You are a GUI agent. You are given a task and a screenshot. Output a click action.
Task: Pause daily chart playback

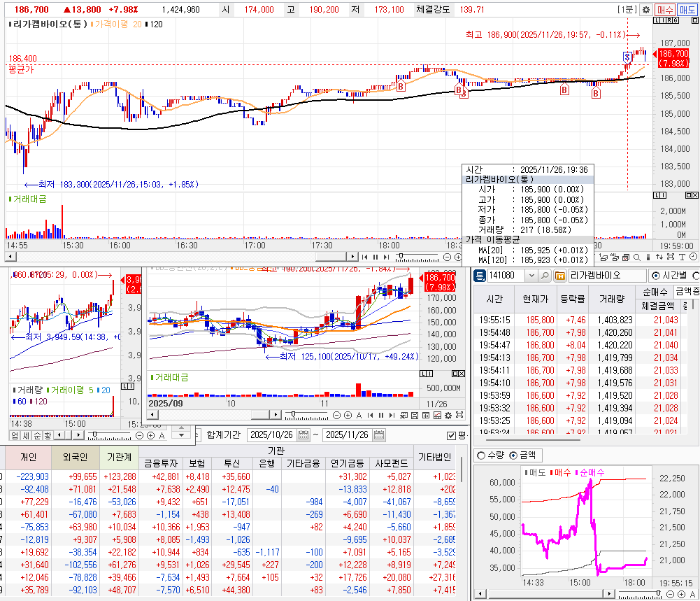click(381, 416)
